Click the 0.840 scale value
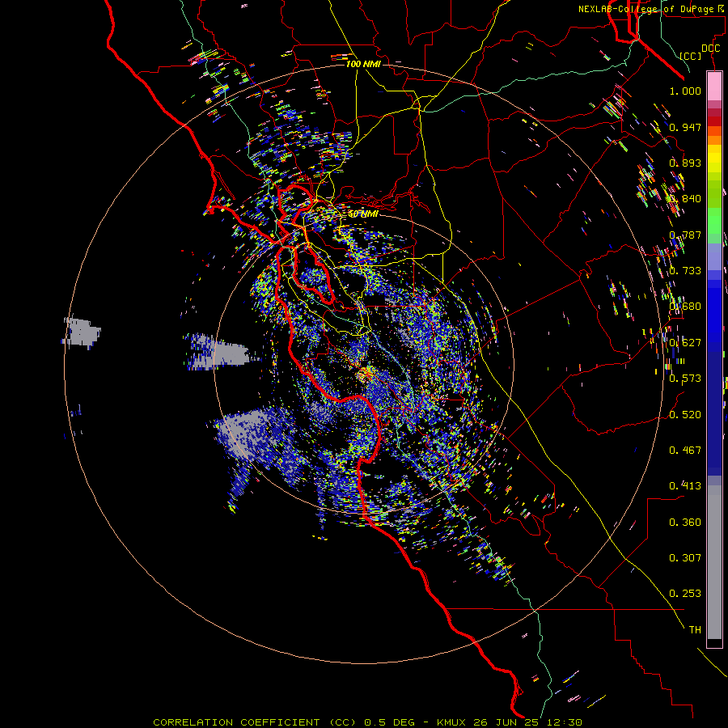This screenshot has height=728, width=728. tap(685, 199)
